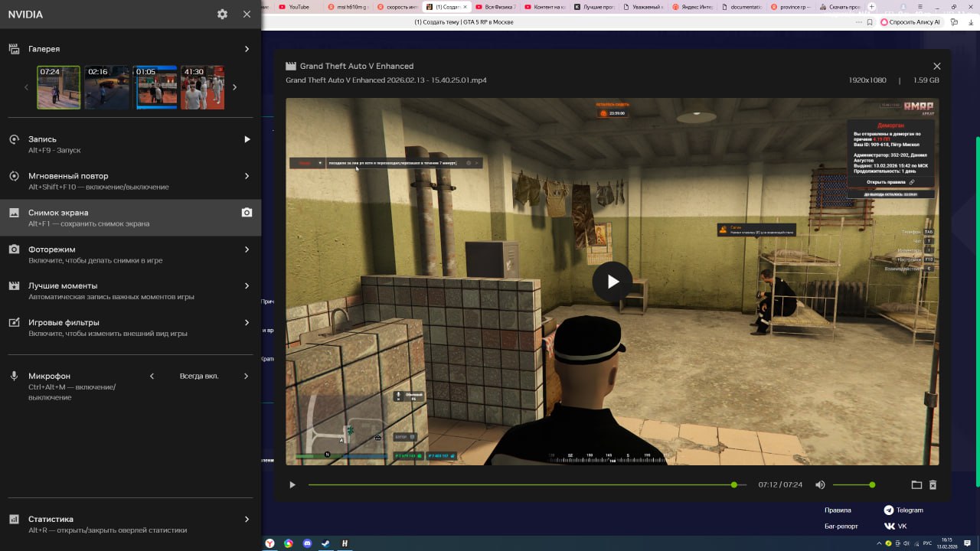Adjust the video volume slider
The image size is (980, 551).
854,484
